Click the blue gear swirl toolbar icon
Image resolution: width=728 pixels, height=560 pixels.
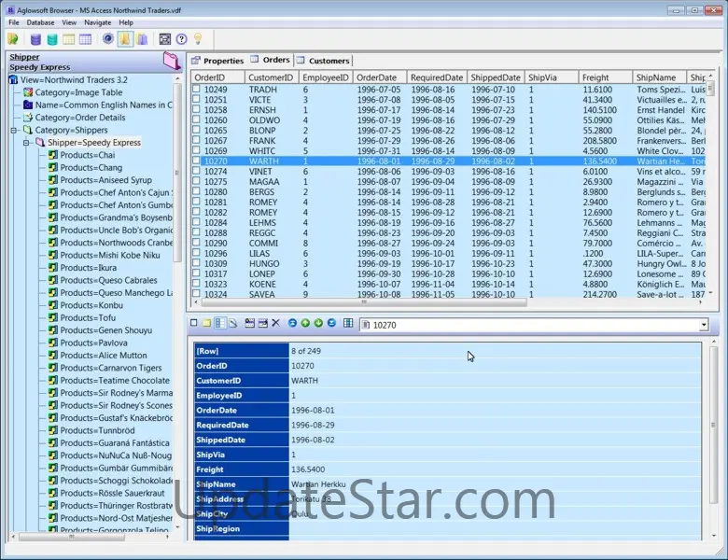tap(108, 39)
